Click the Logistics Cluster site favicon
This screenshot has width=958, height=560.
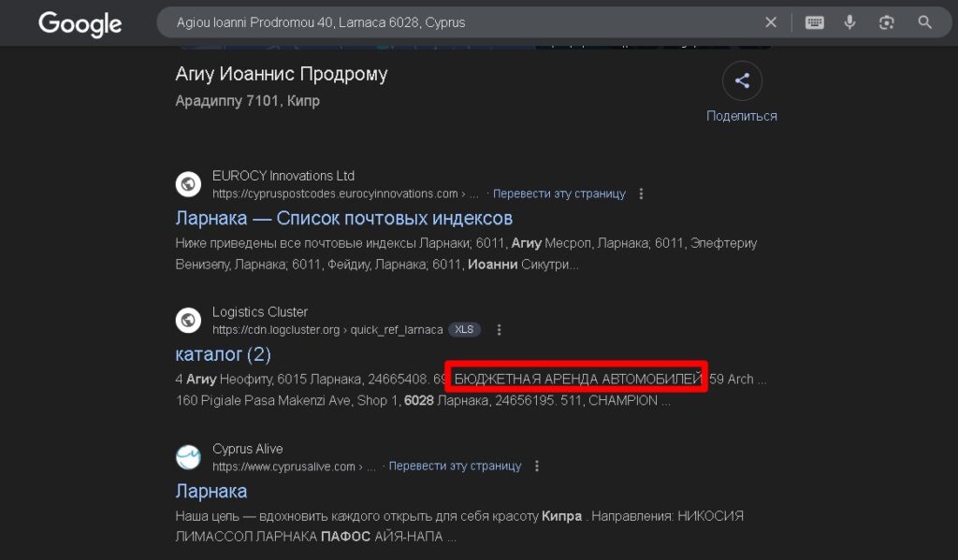click(x=188, y=320)
